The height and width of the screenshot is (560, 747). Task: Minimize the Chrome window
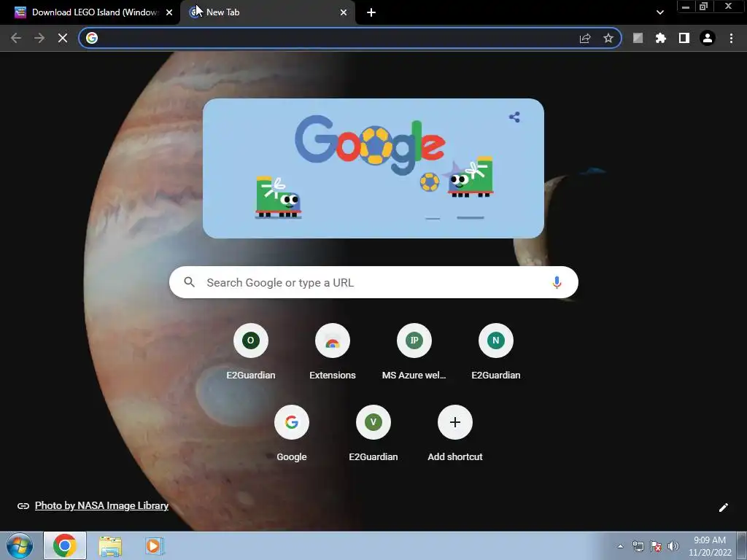click(x=686, y=7)
